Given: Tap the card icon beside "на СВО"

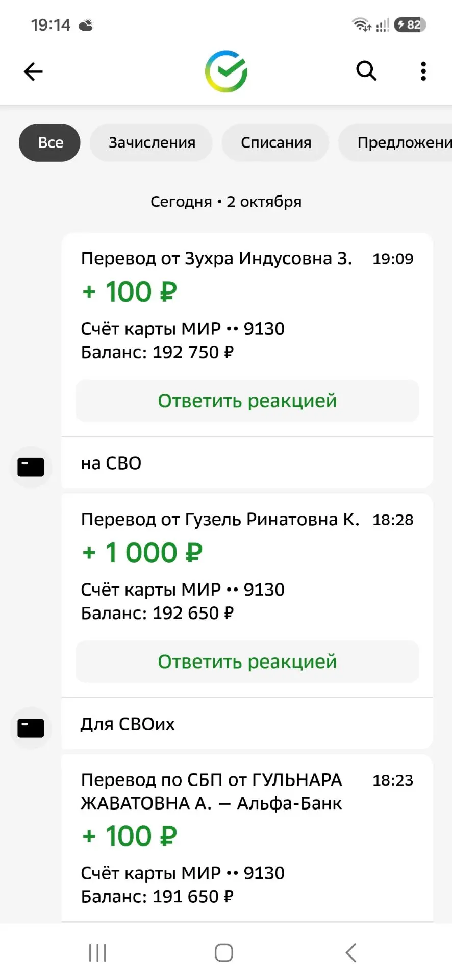Looking at the screenshot, I should pos(31,467).
